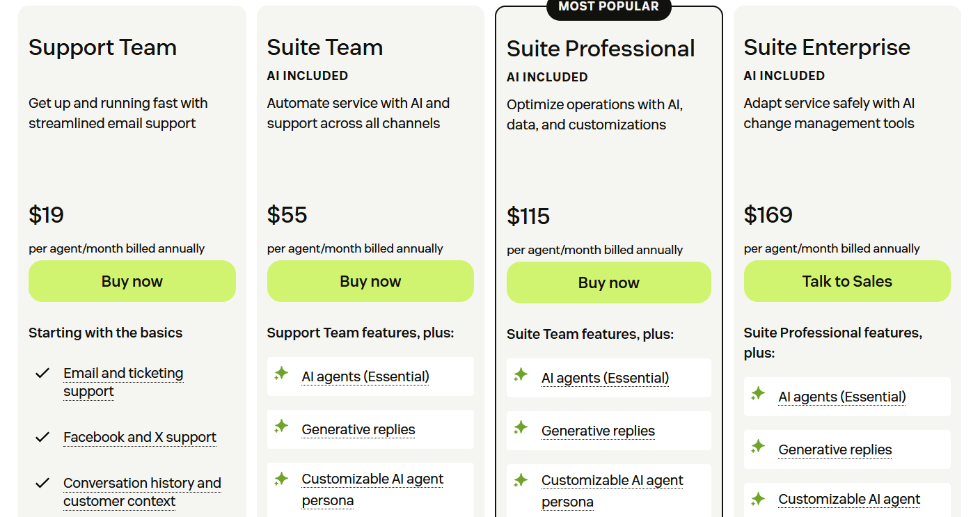This screenshot has width=980, height=517.
Task: Open the AI agents (Essential) link under Suite Professional
Action: 604,378
